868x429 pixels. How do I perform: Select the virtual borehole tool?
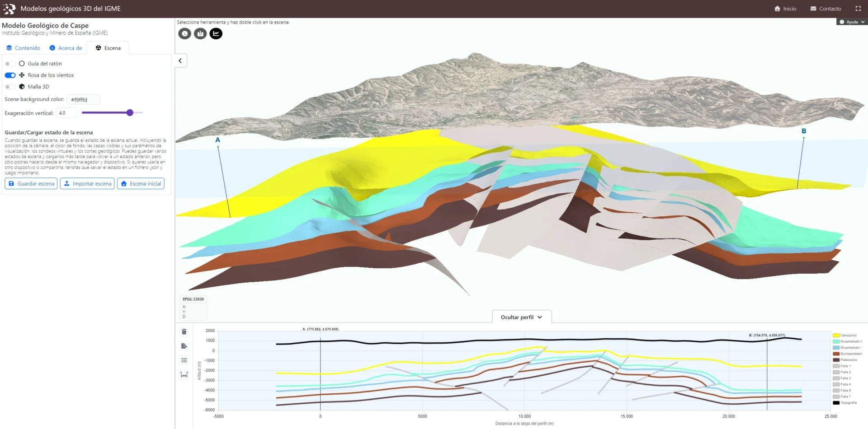tap(200, 33)
